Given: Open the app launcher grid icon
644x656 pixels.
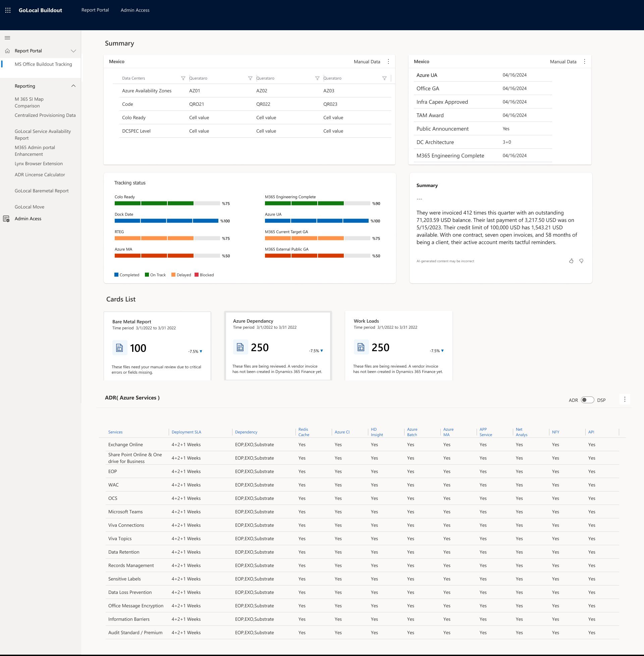Looking at the screenshot, I should 8,10.
